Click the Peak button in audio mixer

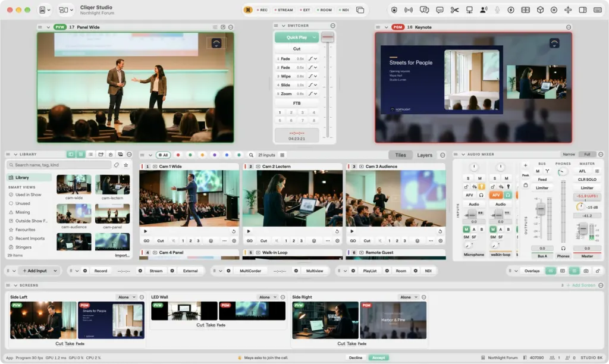tap(526, 175)
